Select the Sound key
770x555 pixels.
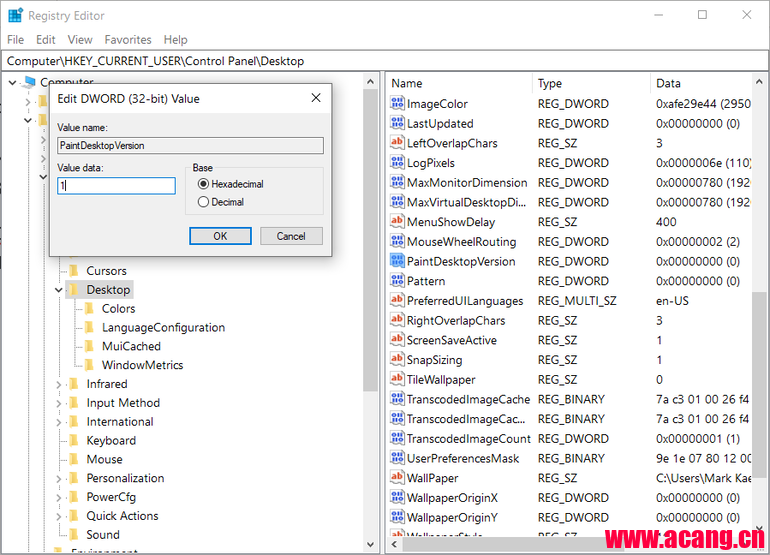(x=103, y=534)
